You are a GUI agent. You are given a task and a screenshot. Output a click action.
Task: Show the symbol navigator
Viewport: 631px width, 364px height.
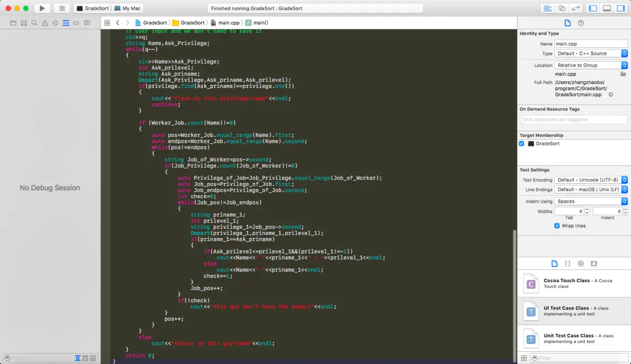24,23
